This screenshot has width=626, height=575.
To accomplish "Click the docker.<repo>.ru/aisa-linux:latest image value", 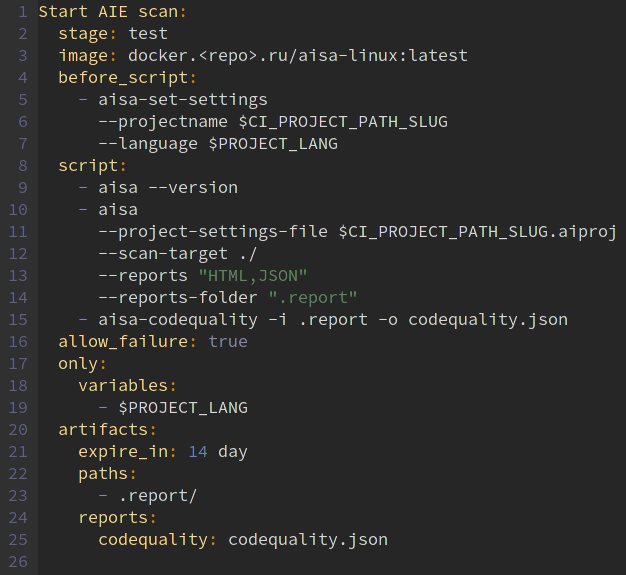I will 298,56.
